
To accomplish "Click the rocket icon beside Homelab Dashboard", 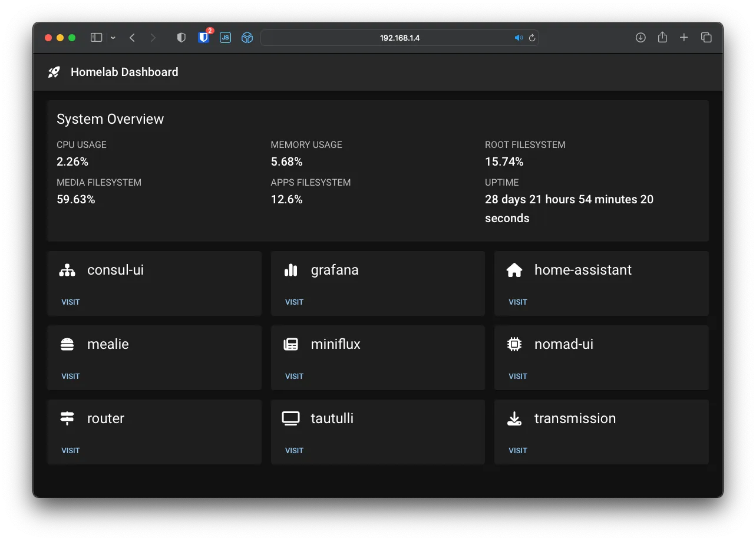I will (54, 72).
